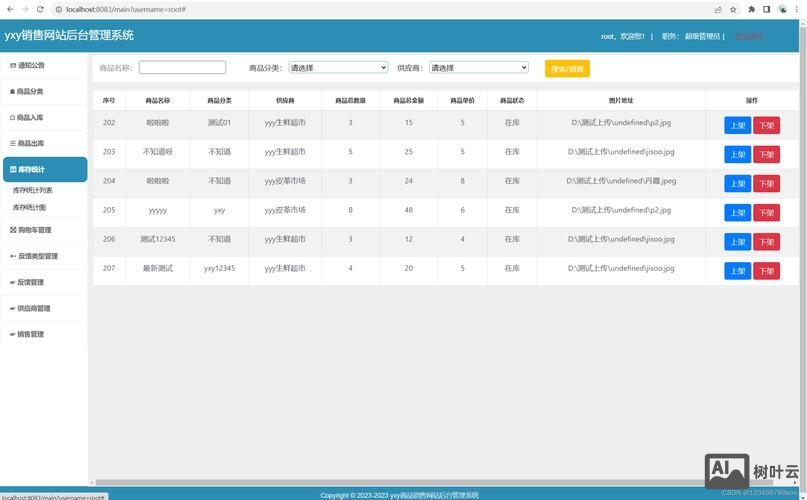Click the yellow 搜索/重置 button
Viewport: 807px width, 500px height.
click(567, 68)
